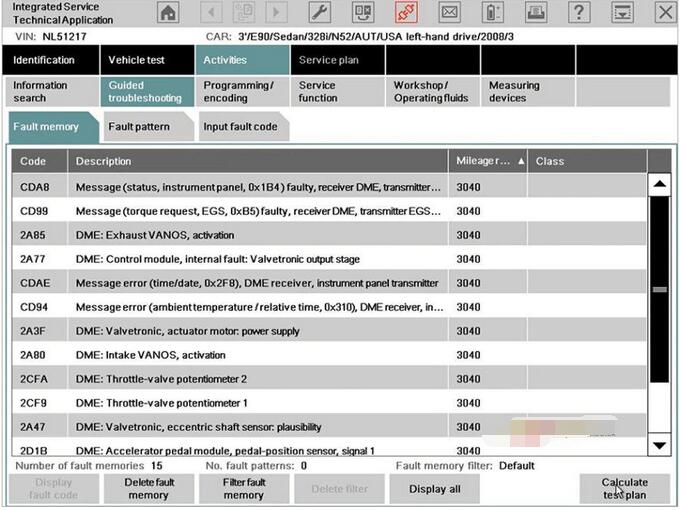Sort by the Class column header
The height and width of the screenshot is (510, 684).
pyautogui.click(x=587, y=161)
